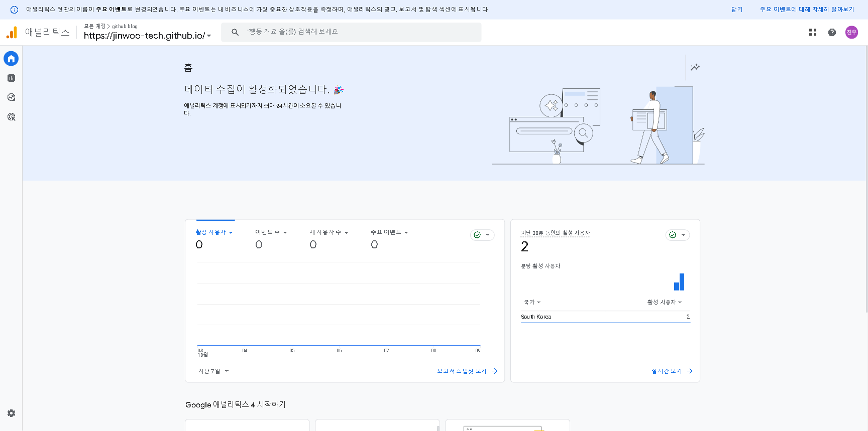Click the Google Analytics logo
Viewport: 868px width, 431px height.
click(x=12, y=33)
